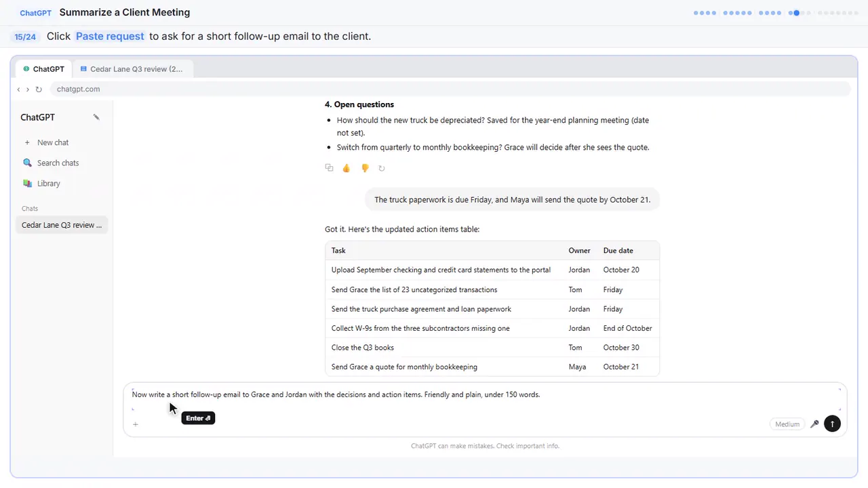Viewport: 868px width, 488px height.
Task: Click 'October 30' due date cell
Action: point(621,348)
